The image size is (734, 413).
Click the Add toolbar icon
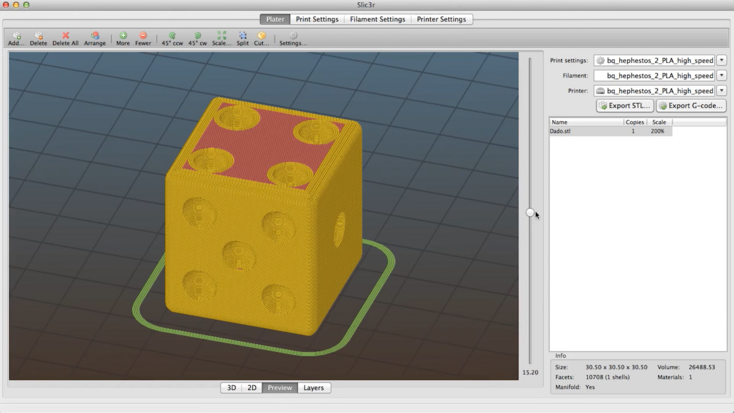16,38
